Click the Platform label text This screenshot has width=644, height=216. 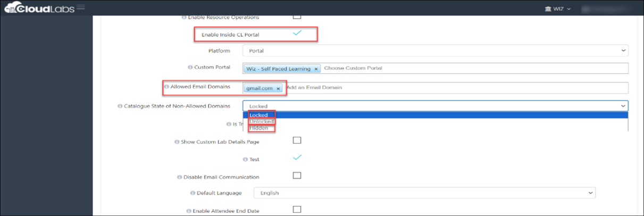[219, 51]
